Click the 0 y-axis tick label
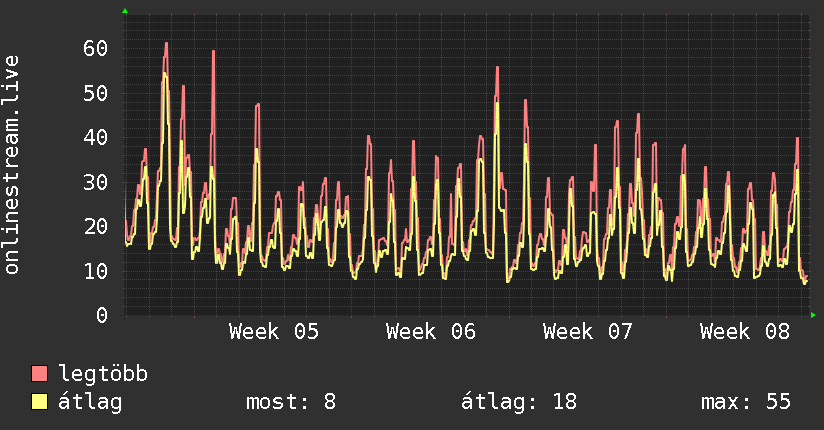The width and height of the screenshot is (824, 430). [x=102, y=315]
